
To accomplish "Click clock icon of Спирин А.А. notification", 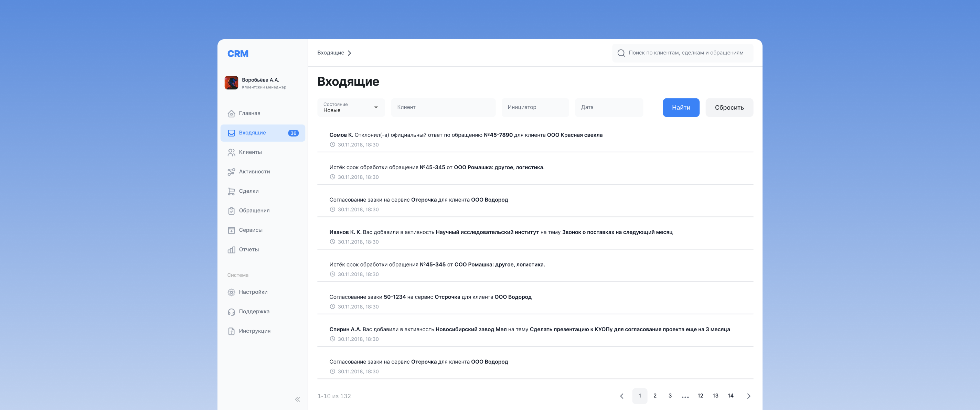I will [332, 339].
